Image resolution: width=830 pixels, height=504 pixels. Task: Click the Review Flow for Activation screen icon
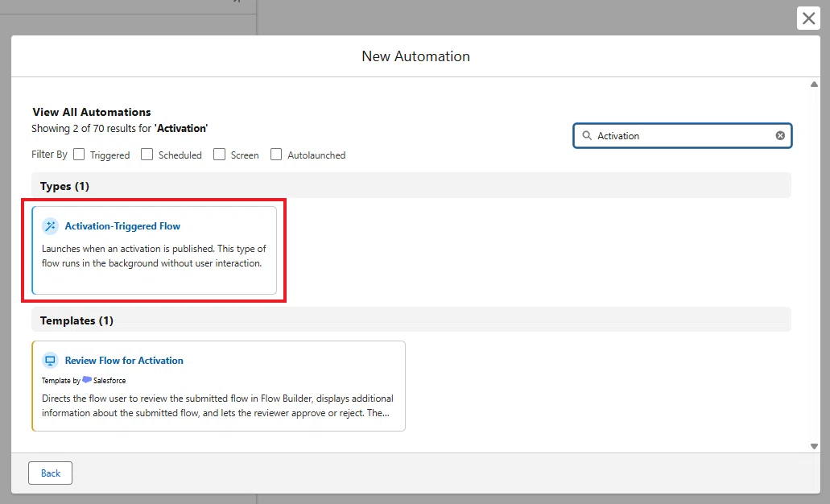[x=50, y=361]
